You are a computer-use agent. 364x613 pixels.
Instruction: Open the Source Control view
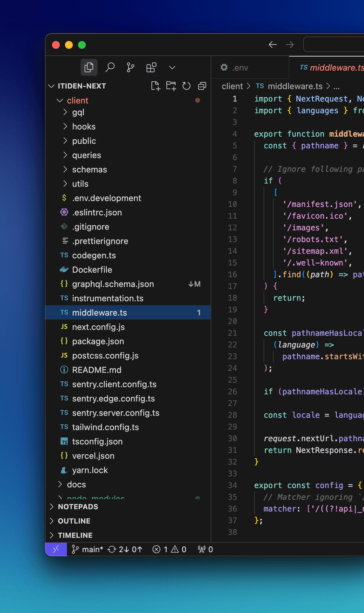pos(130,67)
